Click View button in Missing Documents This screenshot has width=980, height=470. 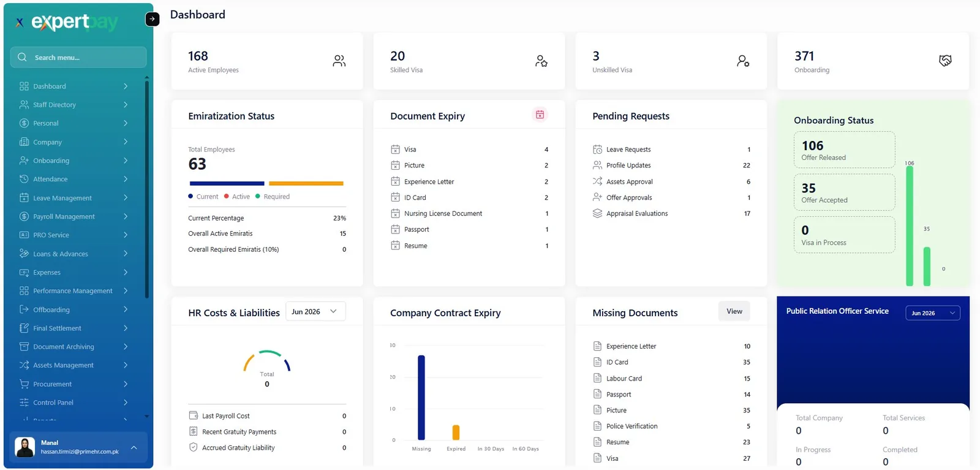click(x=734, y=311)
